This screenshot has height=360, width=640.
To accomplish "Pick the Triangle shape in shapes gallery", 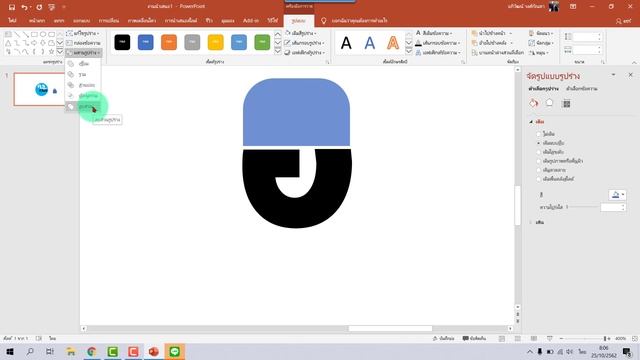I will [x=8, y=43].
